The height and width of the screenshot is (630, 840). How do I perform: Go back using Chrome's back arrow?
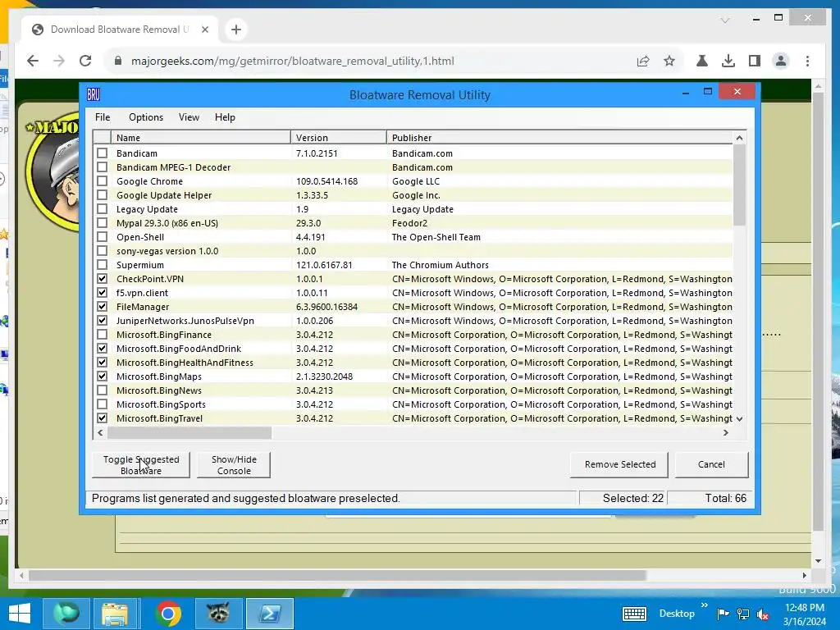click(33, 61)
